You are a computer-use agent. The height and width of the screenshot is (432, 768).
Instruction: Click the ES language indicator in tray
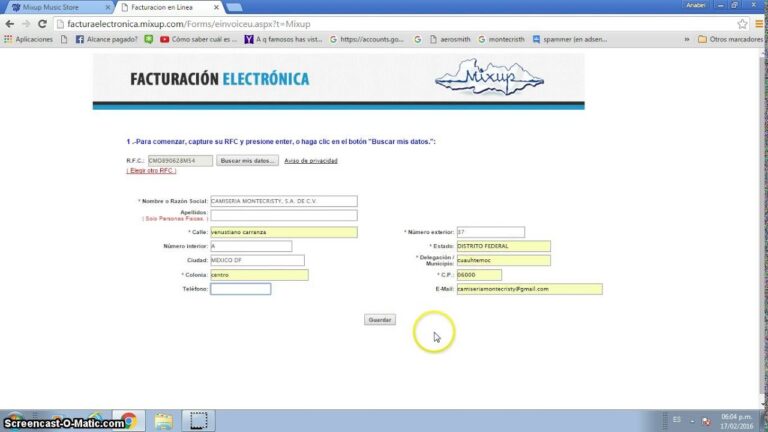pos(676,420)
